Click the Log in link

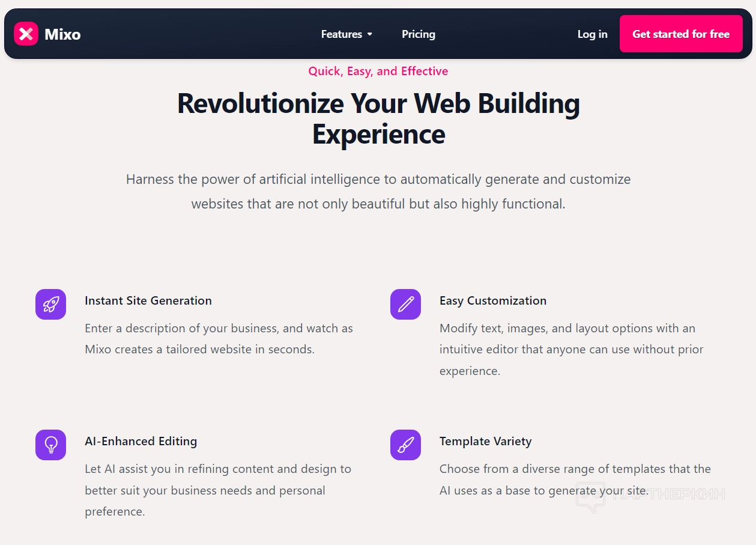click(592, 34)
